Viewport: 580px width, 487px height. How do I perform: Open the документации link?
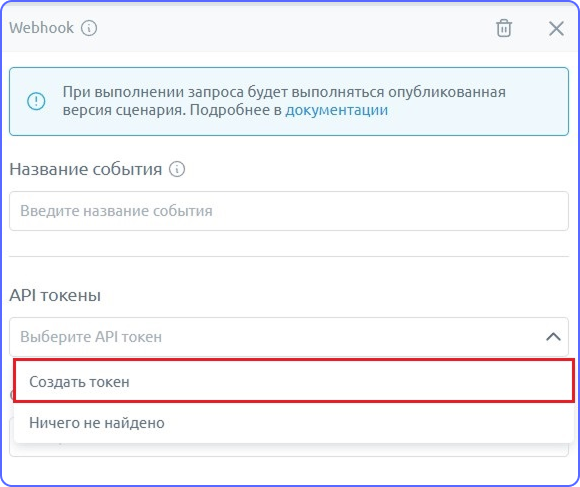(336, 110)
